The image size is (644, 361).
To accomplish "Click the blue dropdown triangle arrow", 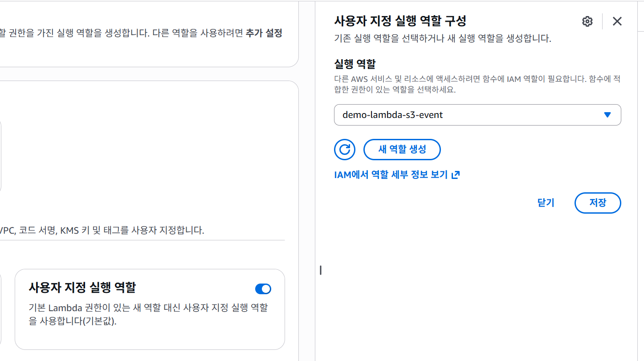I will tap(607, 115).
